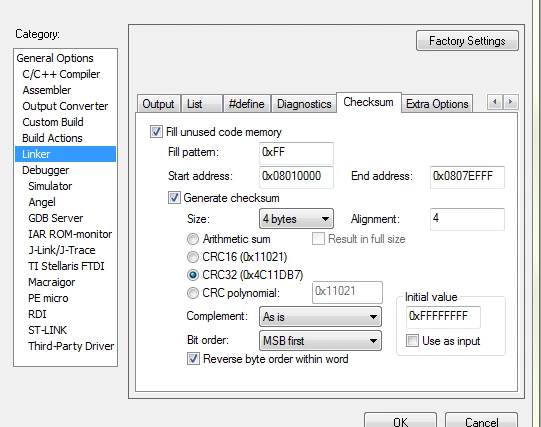Select the Checksum tab
This screenshot has height=427, width=541.
[368, 102]
